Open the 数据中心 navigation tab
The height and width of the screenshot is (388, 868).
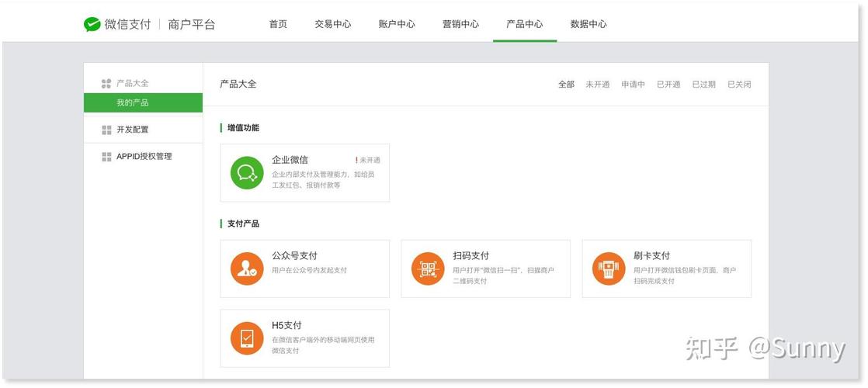[x=589, y=24]
